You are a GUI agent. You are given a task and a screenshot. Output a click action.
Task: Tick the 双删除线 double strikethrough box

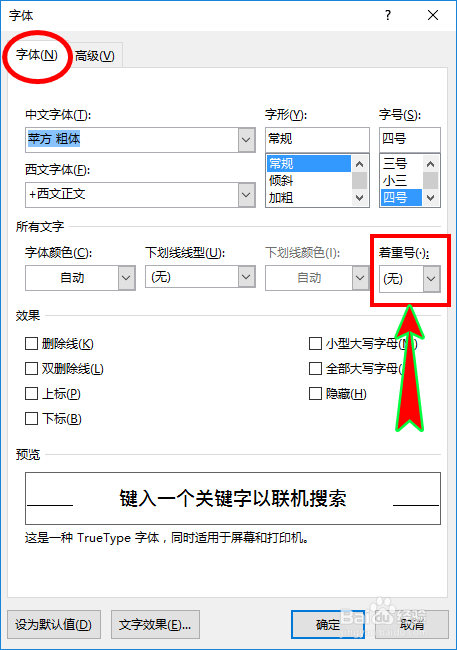(x=32, y=369)
